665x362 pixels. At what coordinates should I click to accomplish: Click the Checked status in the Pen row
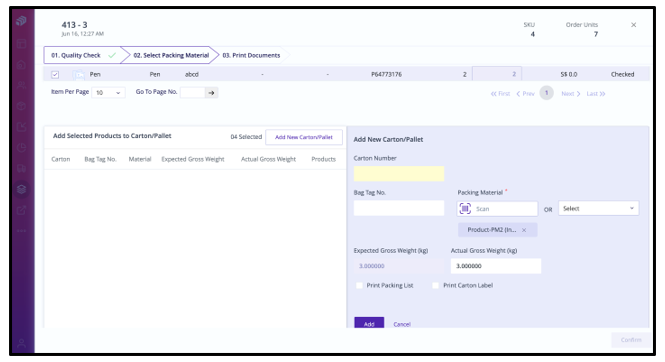623,74
